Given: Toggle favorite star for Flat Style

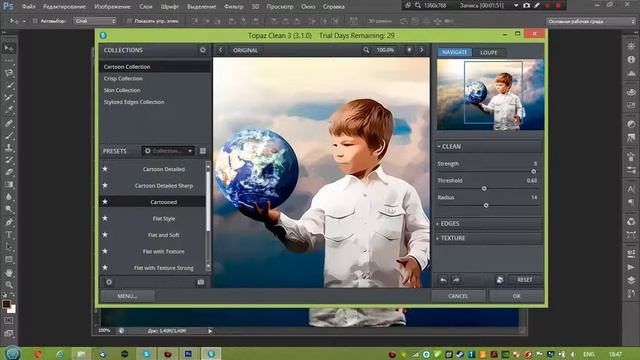Looking at the screenshot, I should coord(105,218).
